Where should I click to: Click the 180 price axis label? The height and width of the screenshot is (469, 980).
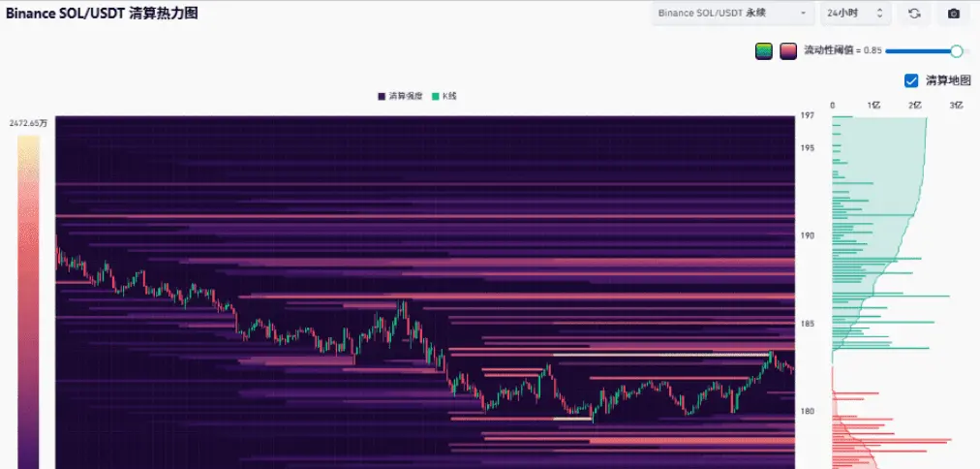coord(807,411)
